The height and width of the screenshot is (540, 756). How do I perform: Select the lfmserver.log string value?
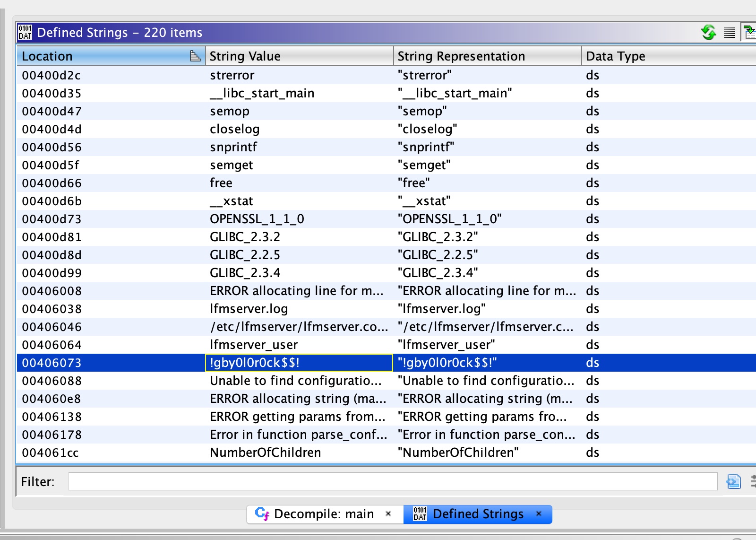click(299, 309)
